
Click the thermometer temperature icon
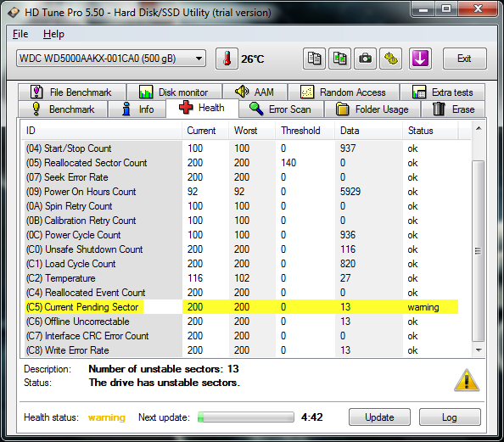tap(227, 59)
